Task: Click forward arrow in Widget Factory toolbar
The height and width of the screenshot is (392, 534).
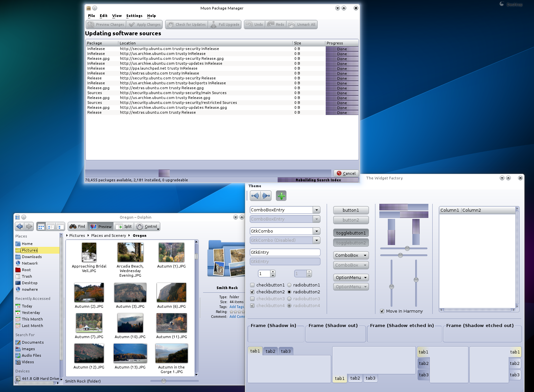Action: pyautogui.click(x=266, y=196)
